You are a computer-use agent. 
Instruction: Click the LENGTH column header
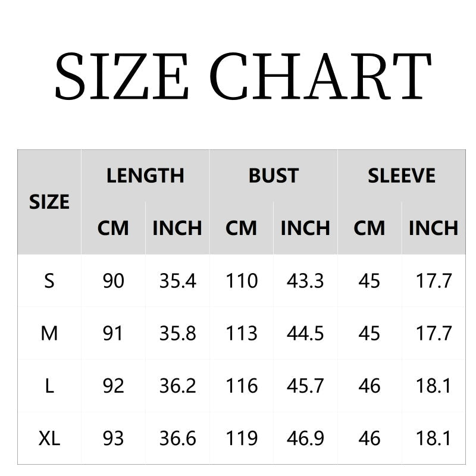coord(145,176)
